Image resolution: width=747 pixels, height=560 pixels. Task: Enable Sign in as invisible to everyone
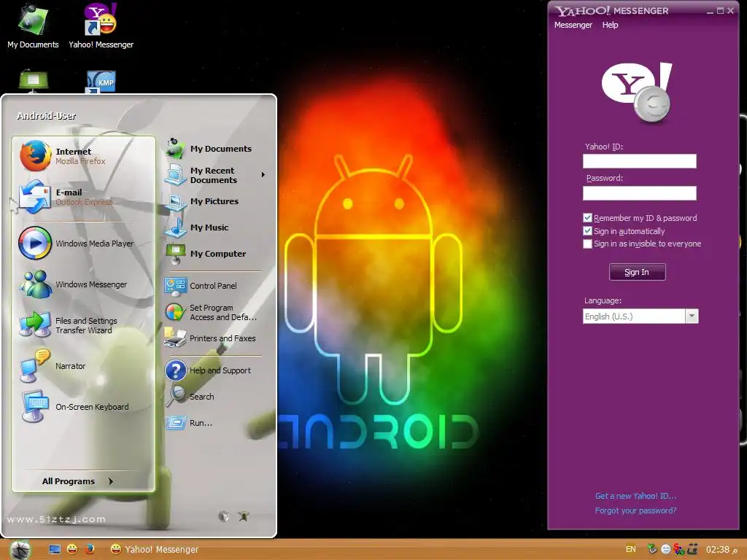pos(587,244)
